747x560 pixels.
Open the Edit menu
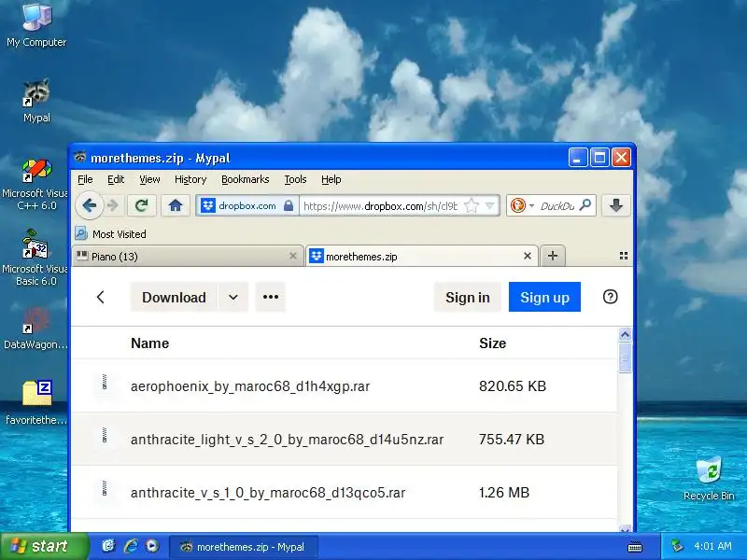click(116, 179)
